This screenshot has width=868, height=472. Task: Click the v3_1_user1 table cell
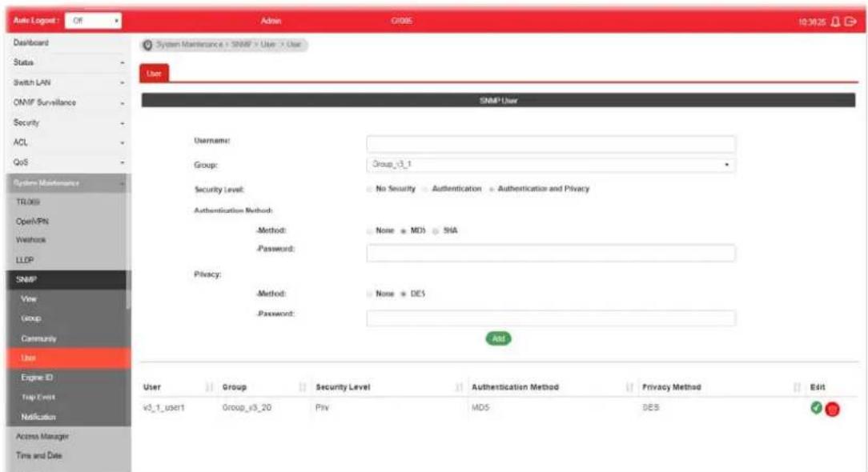(x=164, y=408)
